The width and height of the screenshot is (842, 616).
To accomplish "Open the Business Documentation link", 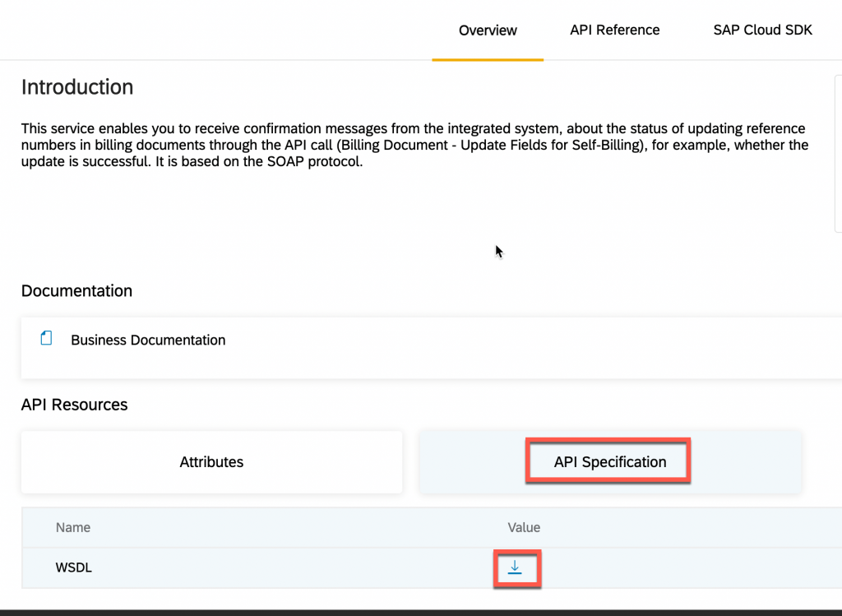I will (148, 340).
